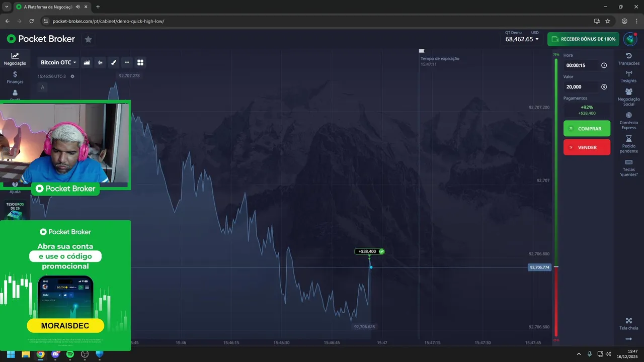
Task: Click the 92,707.278 high price label
Action: tap(129, 76)
